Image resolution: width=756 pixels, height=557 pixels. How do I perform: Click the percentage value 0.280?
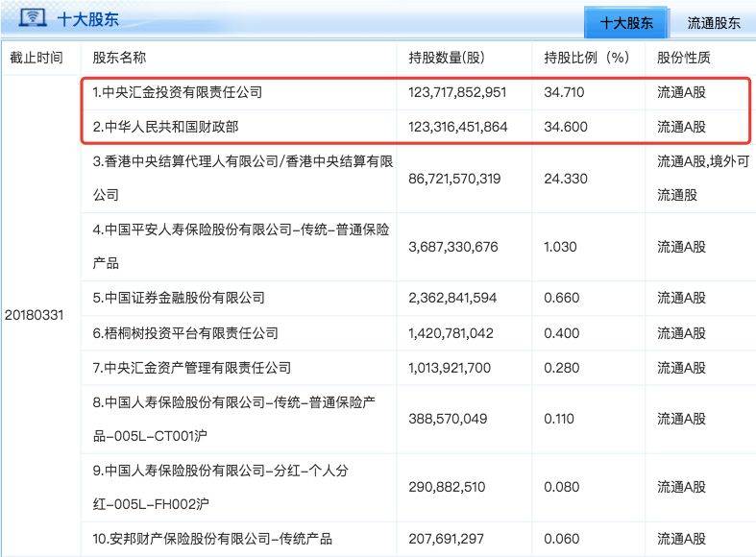point(562,368)
